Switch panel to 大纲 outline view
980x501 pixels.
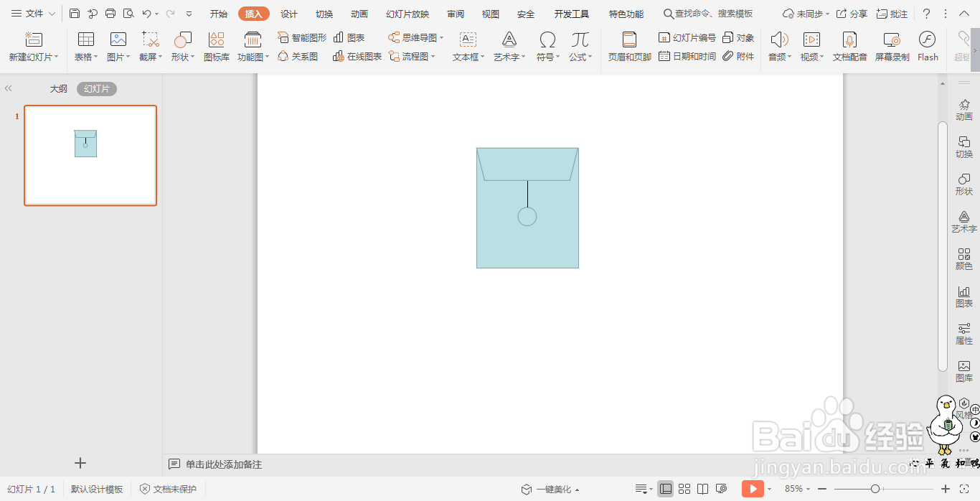pos(58,89)
